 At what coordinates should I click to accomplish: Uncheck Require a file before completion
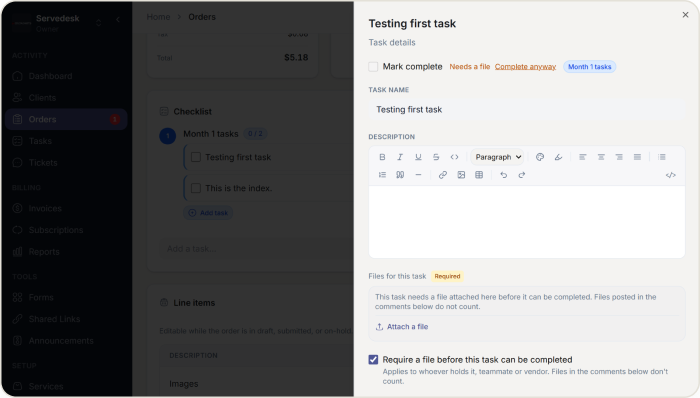pyautogui.click(x=373, y=360)
